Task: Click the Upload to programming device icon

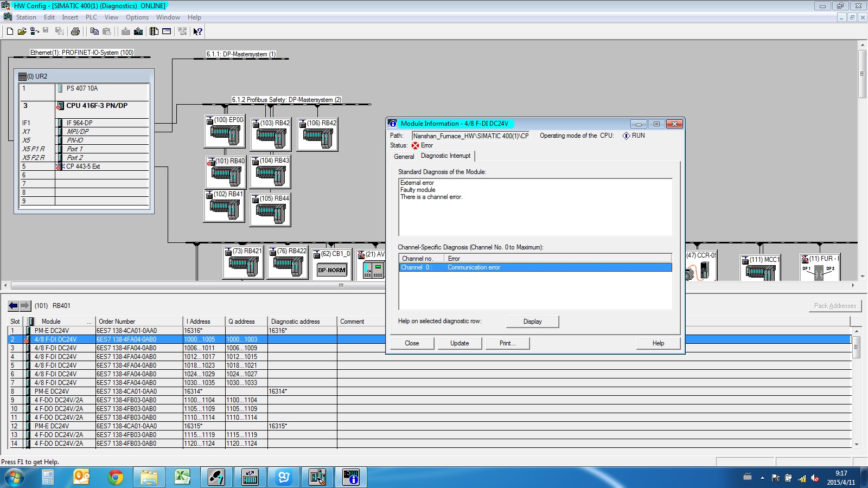Action: click(138, 31)
